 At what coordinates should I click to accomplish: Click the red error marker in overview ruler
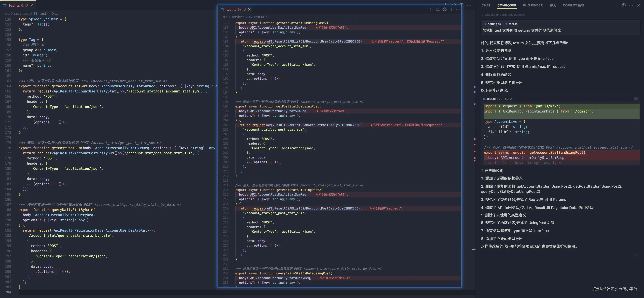click(474, 139)
